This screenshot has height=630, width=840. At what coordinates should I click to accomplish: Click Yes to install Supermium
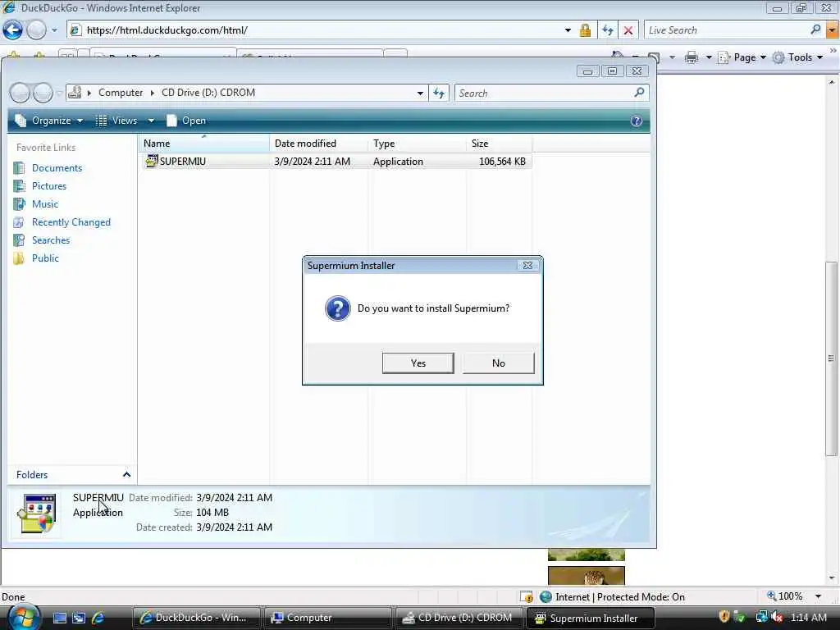click(418, 363)
